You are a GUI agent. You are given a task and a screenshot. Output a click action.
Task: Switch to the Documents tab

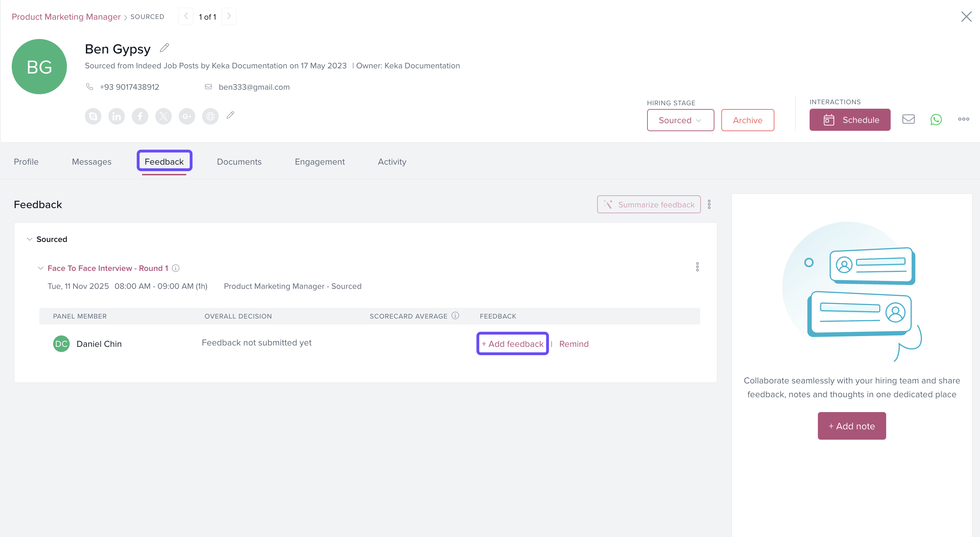[x=239, y=162]
